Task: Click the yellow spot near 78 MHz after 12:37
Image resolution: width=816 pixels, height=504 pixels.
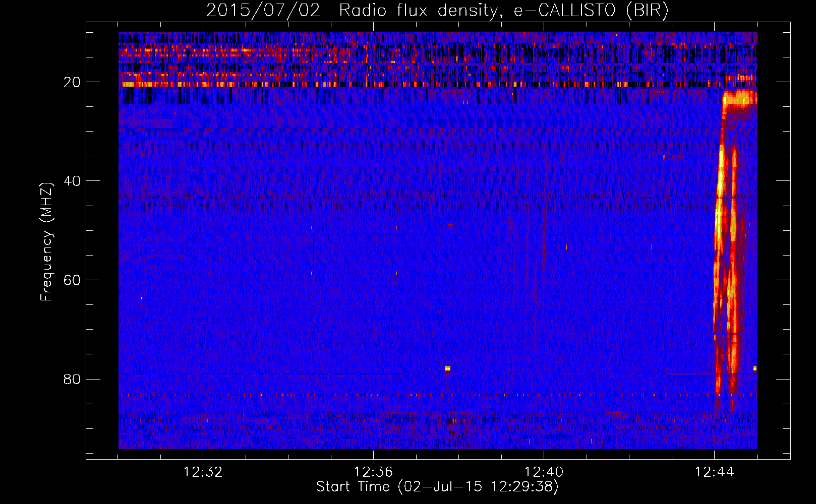Action: [447, 368]
